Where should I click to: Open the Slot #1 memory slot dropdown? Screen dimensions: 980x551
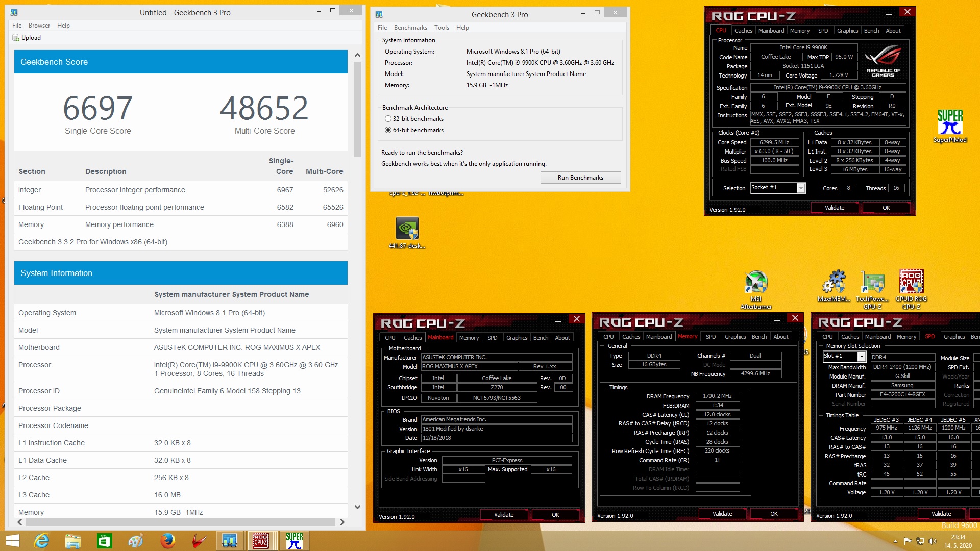tap(862, 356)
